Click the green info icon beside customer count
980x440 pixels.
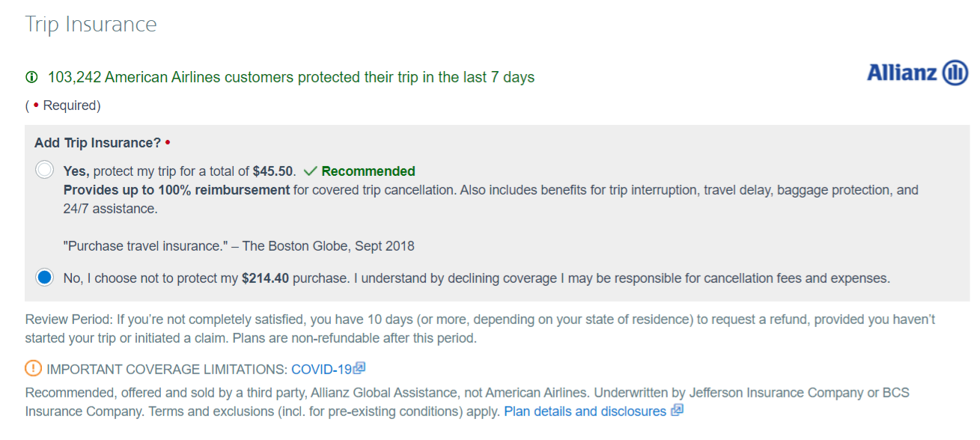pos(31,77)
